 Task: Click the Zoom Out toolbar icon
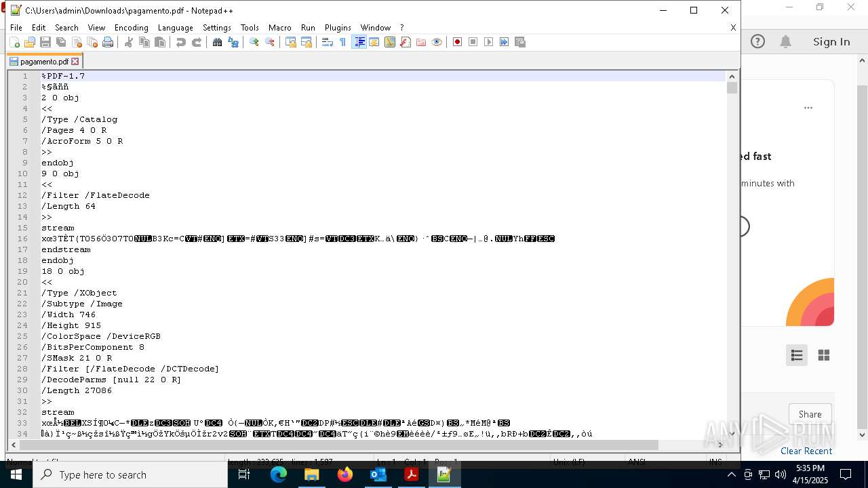coord(270,42)
